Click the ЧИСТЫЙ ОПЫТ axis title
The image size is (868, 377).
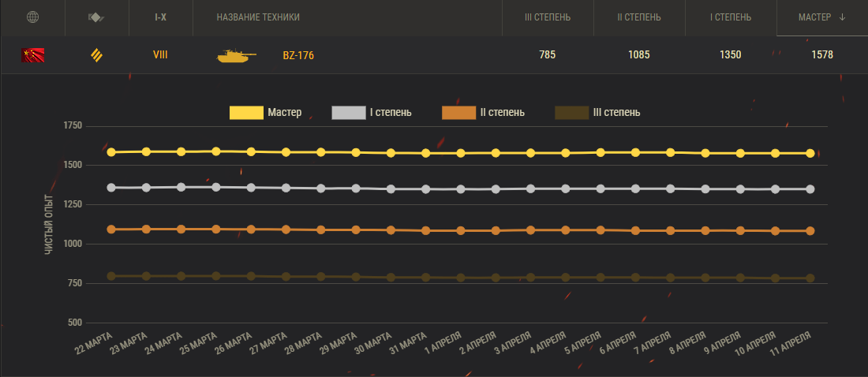tap(49, 224)
